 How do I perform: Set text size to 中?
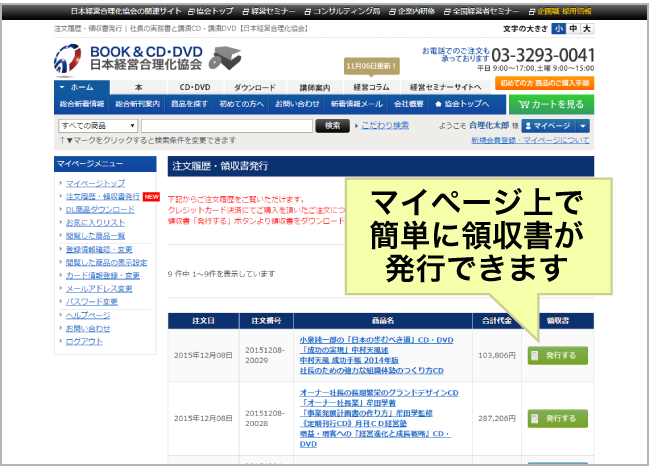tap(572, 29)
